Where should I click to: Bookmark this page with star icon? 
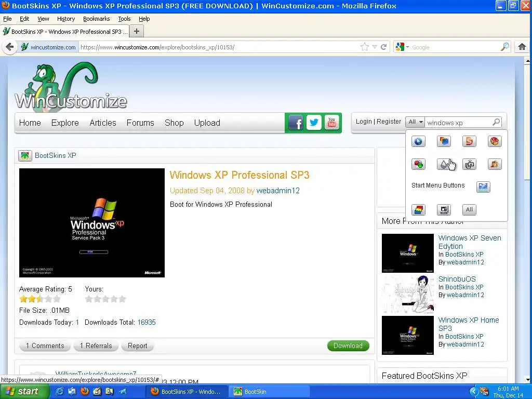pos(364,47)
